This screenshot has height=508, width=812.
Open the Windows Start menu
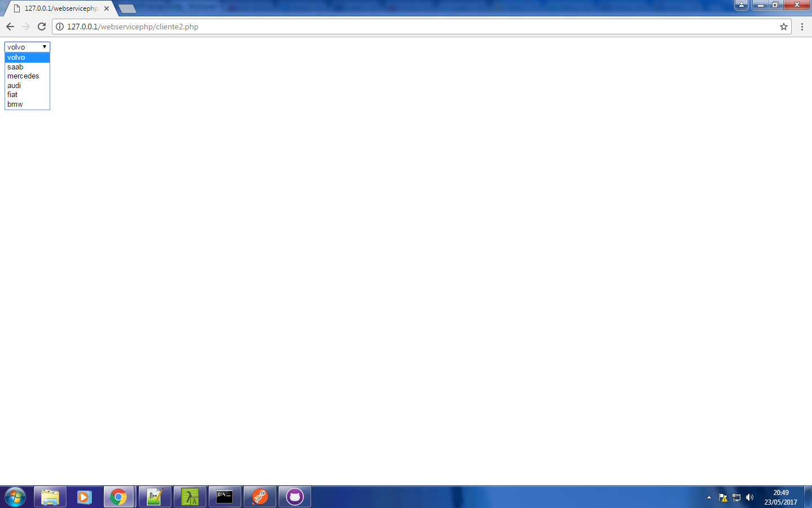(15, 497)
